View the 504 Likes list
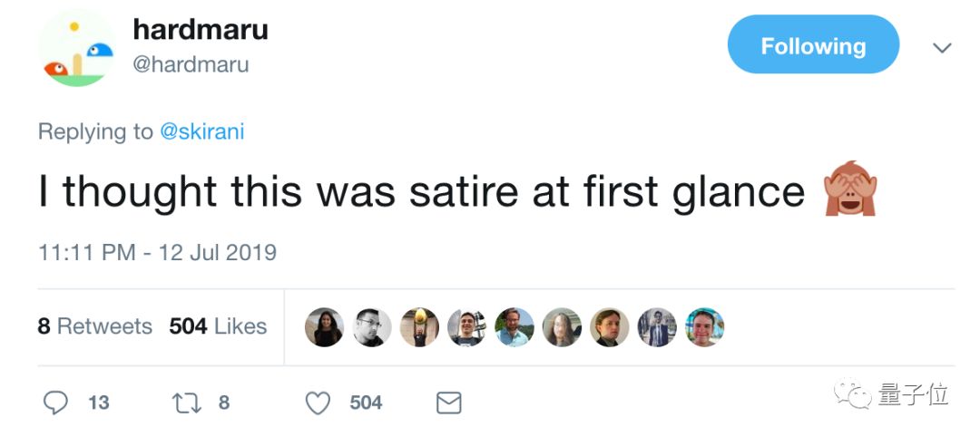Image resolution: width=980 pixels, height=437 pixels. coord(218,326)
